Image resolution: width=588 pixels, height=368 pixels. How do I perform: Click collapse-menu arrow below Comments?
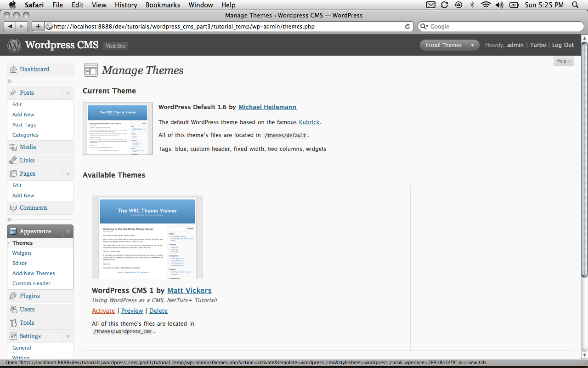click(9, 219)
